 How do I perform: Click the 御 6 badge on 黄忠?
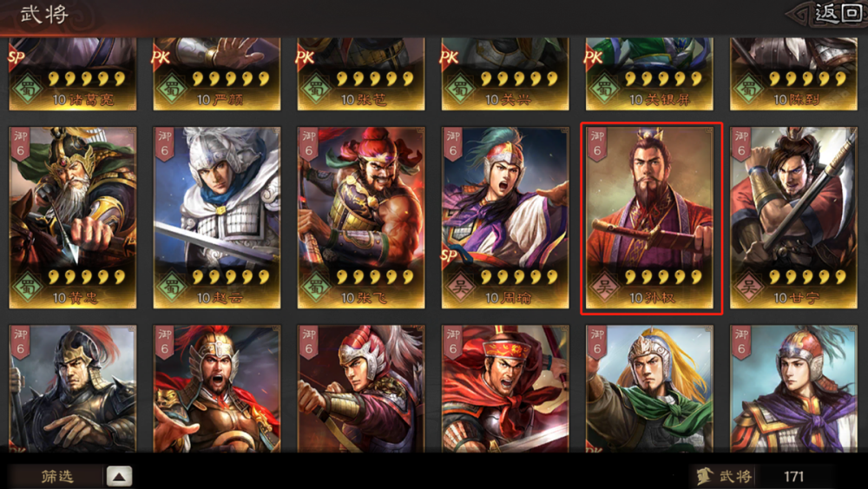(x=21, y=144)
